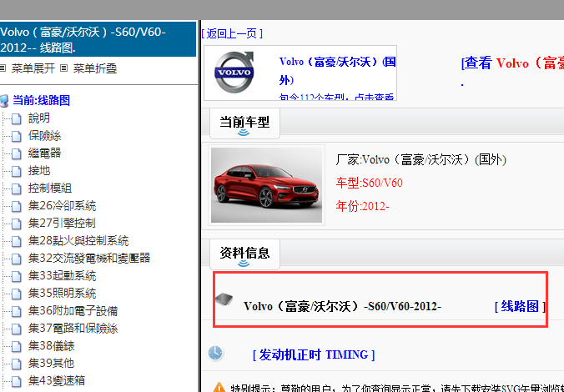
Task: Open 集39其他 tree entry
Action: tap(51, 364)
